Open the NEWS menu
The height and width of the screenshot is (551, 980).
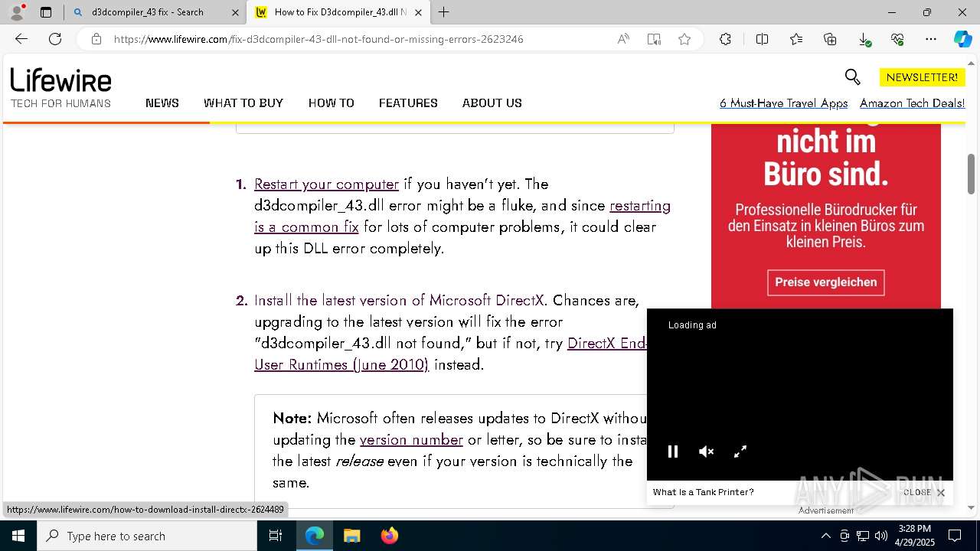click(x=162, y=103)
